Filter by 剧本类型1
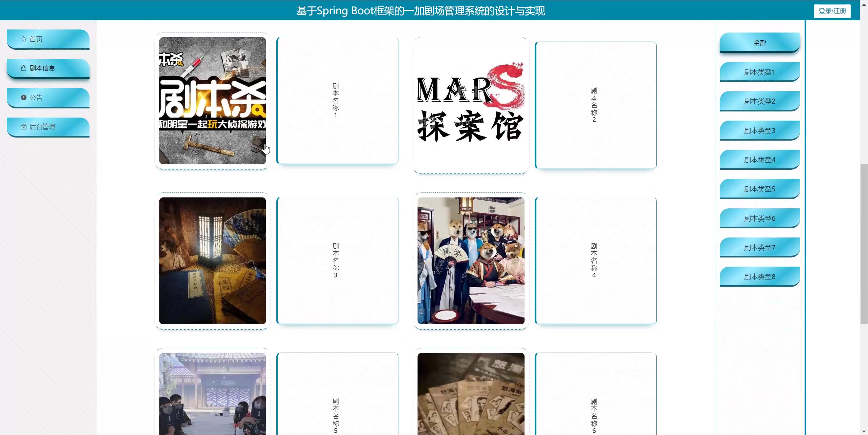868x435 pixels. 759,72
